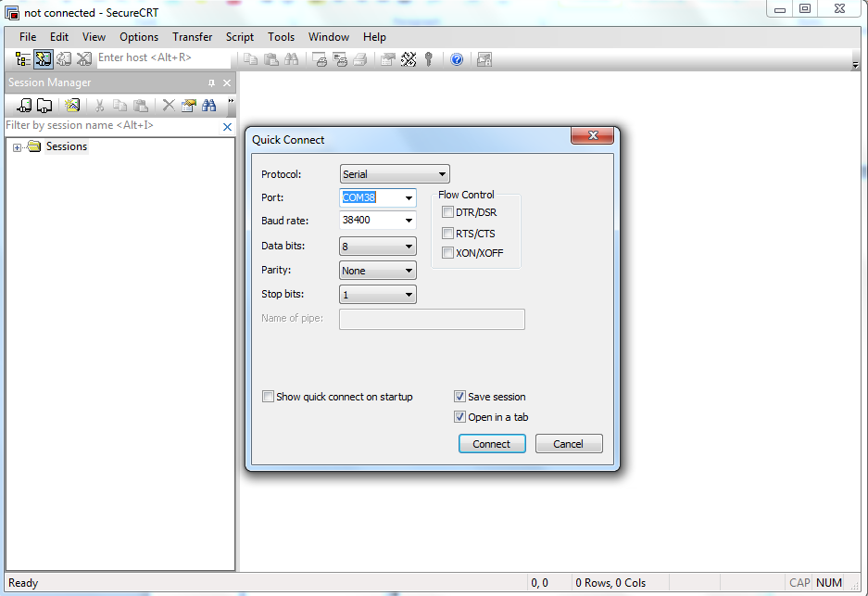Screen dimensions: 868x596
Task: Open the Options menu
Action: tap(139, 37)
